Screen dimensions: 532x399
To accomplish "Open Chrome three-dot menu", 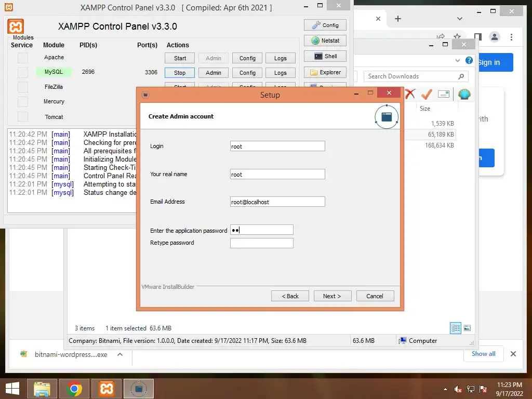I will [x=511, y=37].
